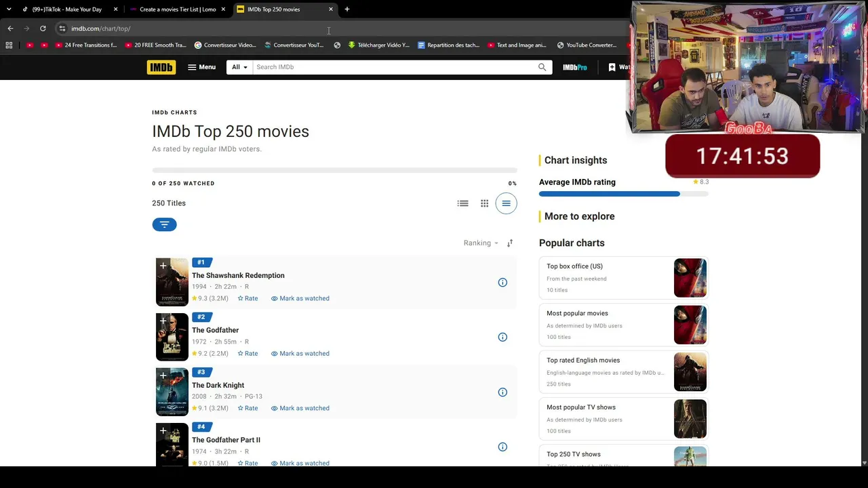Switch to grid view icon
Image resolution: width=868 pixels, height=488 pixels.
coord(484,203)
